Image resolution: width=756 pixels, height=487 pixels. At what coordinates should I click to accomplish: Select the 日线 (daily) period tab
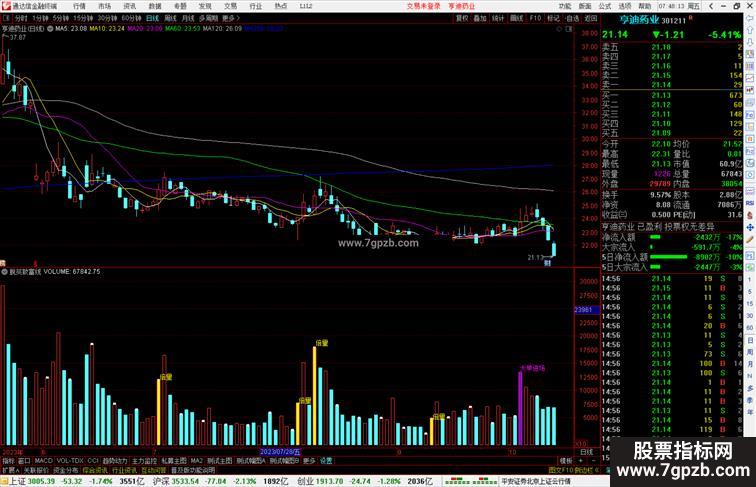[x=152, y=18]
